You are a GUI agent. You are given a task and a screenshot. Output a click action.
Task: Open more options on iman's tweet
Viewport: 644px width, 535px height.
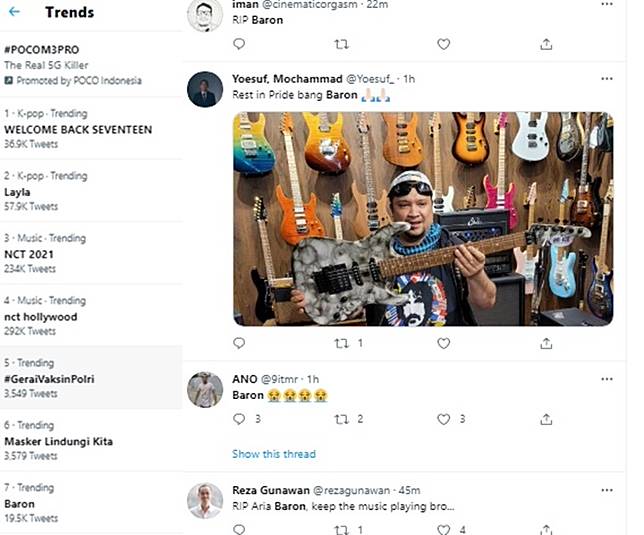coord(606,5)
